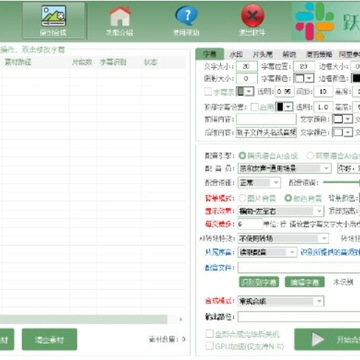Screen dimensions: 360x360
Task: Click the 状态 column header
Action: 151,62
